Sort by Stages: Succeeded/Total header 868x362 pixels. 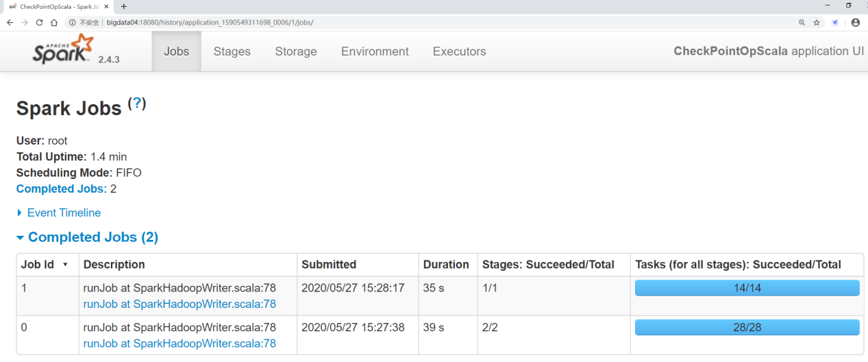548,265
